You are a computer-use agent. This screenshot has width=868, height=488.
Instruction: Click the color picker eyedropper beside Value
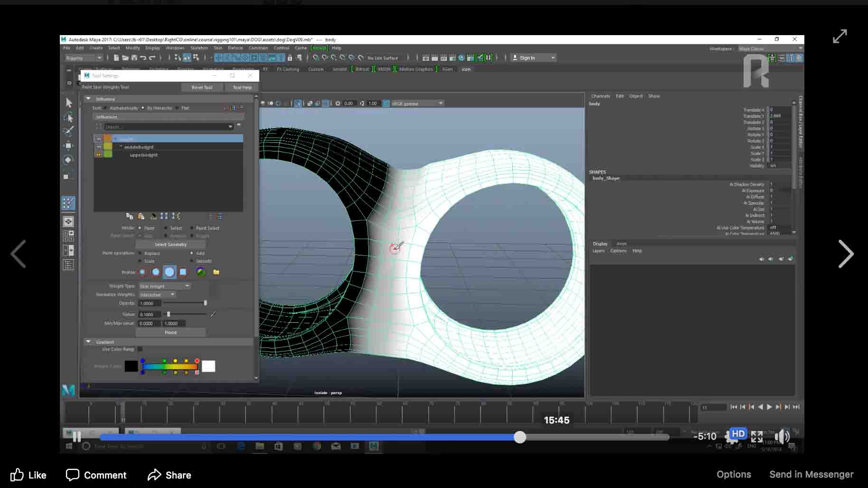point(213,314)
